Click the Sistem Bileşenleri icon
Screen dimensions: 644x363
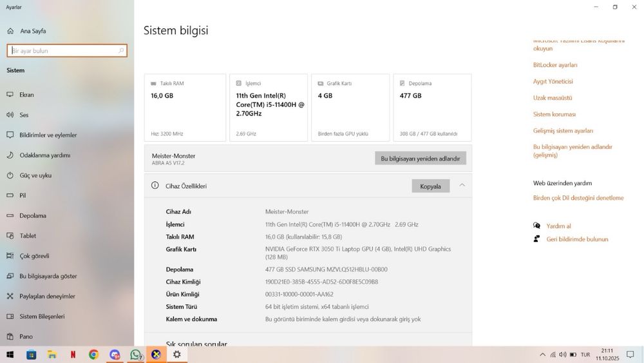(x=10, y=316)
